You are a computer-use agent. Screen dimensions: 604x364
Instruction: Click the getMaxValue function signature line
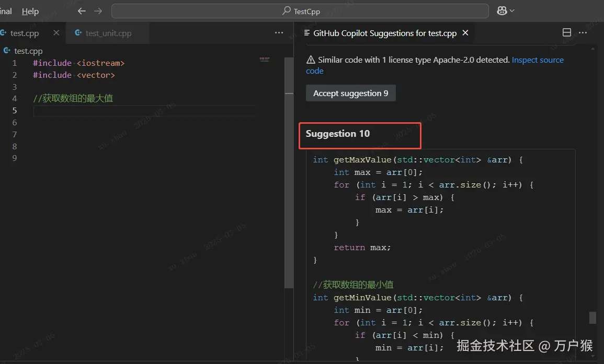pos(417,160)
